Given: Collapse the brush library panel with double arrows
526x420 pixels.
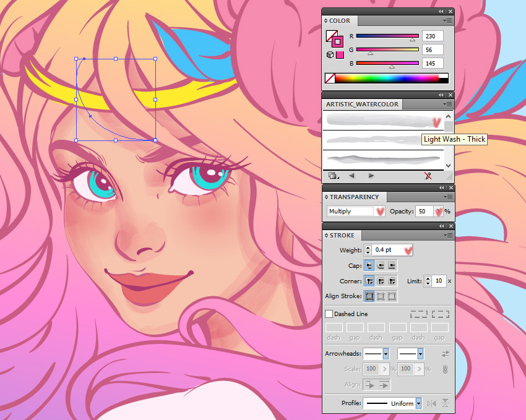Looking at the screenshot, I should coord(441,95).
